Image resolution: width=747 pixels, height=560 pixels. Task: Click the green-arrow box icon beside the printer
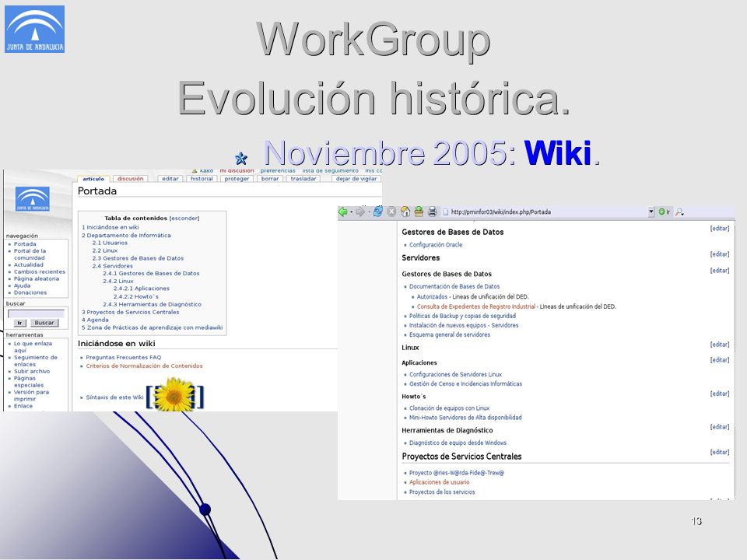(419, 212)
